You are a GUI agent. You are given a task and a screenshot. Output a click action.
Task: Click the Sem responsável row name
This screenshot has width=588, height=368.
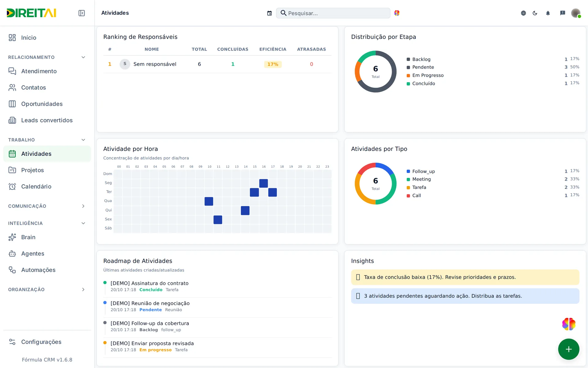click(x=155, y=64)
